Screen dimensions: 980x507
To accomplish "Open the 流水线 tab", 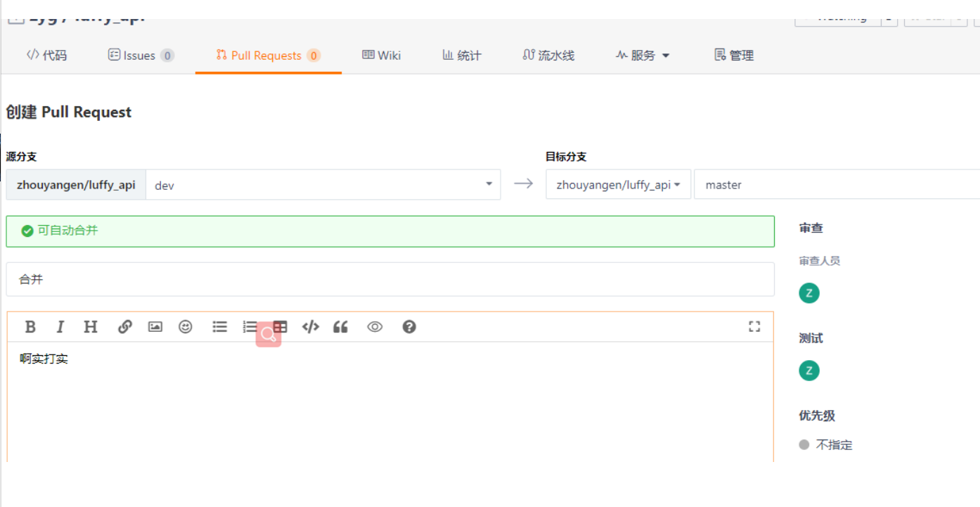I will tap(548, 56).
